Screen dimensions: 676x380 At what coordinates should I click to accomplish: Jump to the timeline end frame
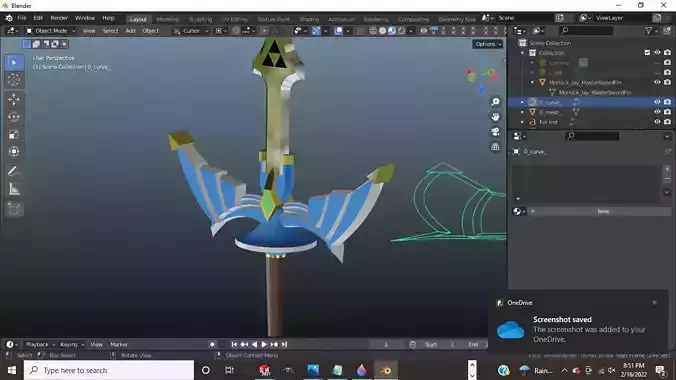click(284, 344)
